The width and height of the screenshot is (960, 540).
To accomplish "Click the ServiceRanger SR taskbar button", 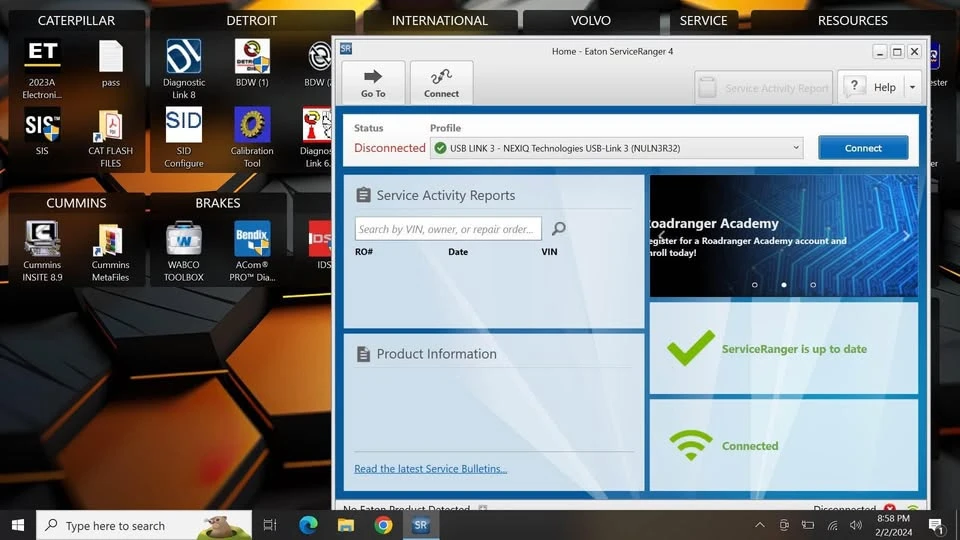I will (x=421, y=525).
